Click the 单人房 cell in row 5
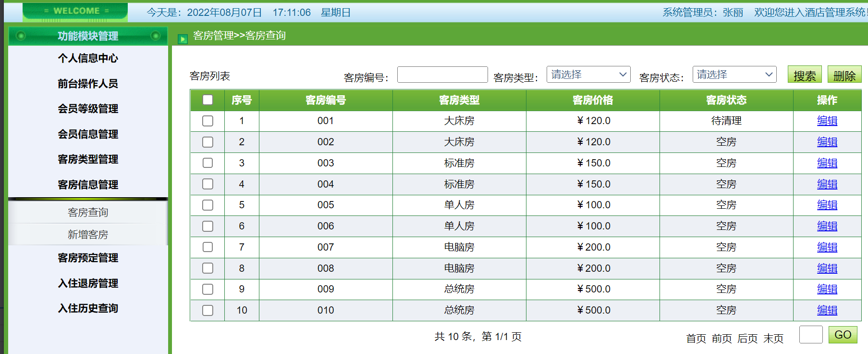 pyautogui.click(x=459, y=205)
